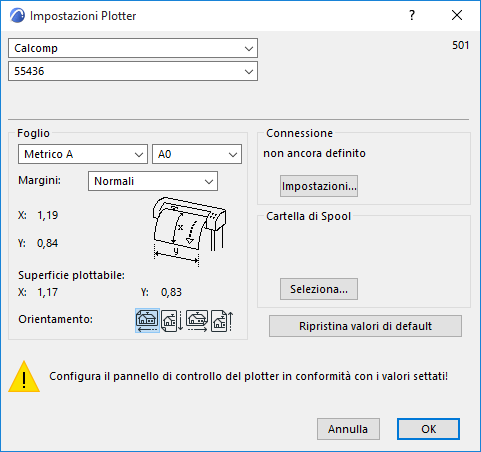Viewport: 481px width, 452px height.
Task: Open the help question mark button
Action: (412, 15)
